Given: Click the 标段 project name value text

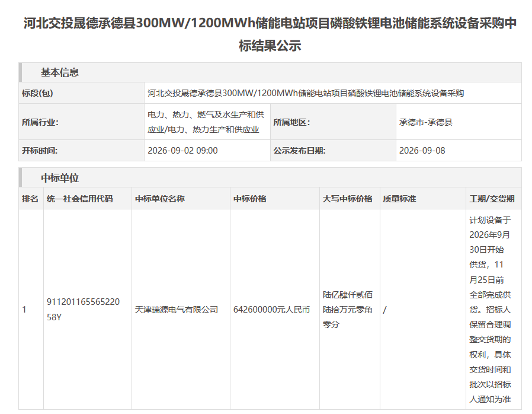Looking at the screenshot, I should tap(305, 93).
